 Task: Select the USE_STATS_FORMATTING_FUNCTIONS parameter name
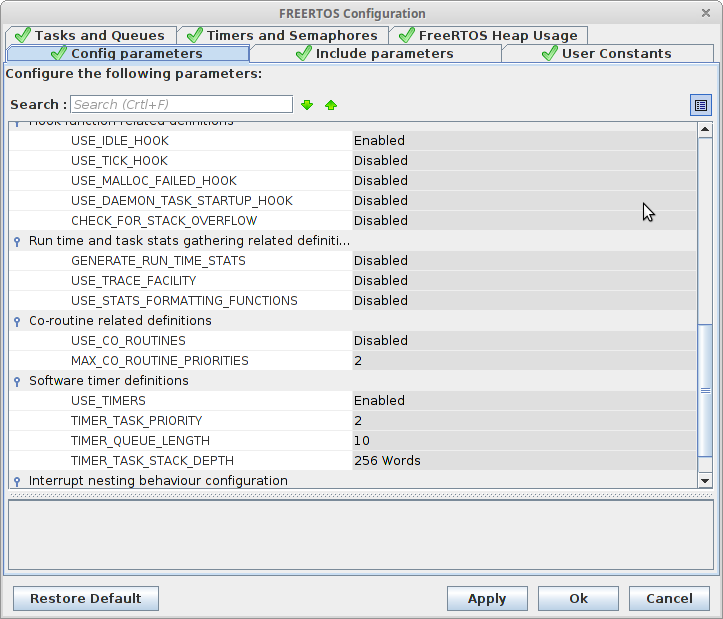tap(184, 301)
